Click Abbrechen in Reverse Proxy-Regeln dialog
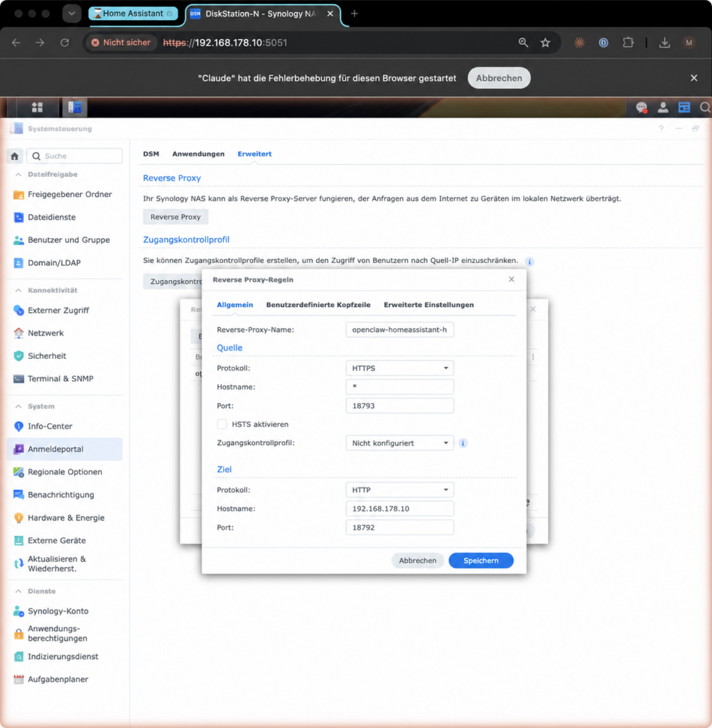Image resolution: width=712 pixels, height=728 pixels. [418, 560]
